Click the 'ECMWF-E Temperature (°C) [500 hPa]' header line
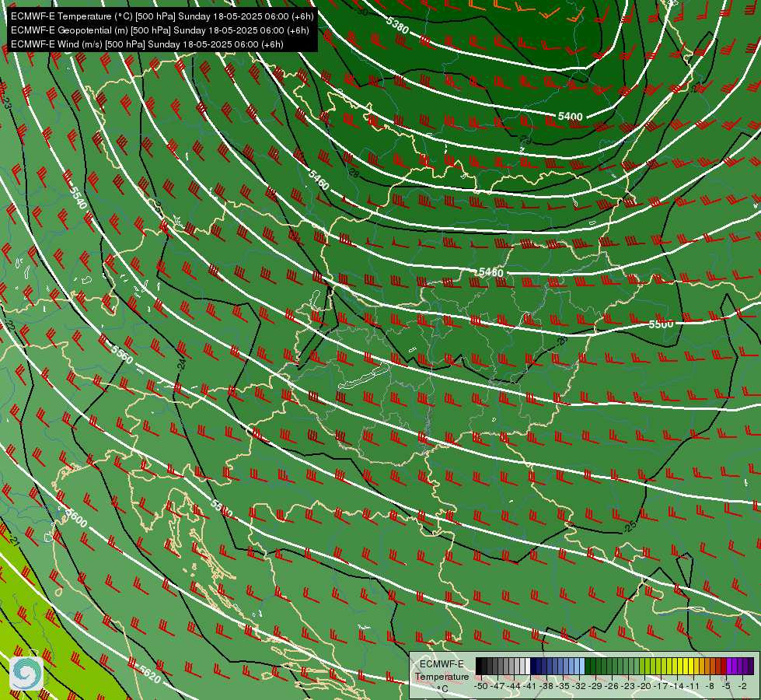 162,16
